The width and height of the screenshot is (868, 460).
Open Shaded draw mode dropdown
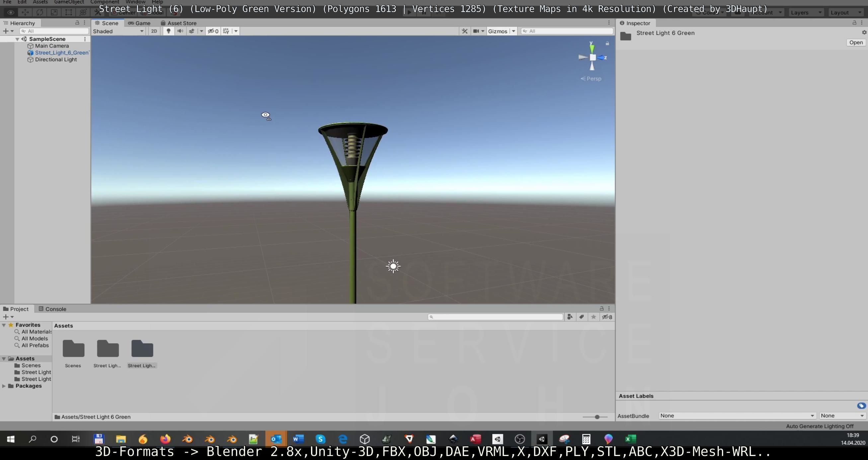pos(118,31)
